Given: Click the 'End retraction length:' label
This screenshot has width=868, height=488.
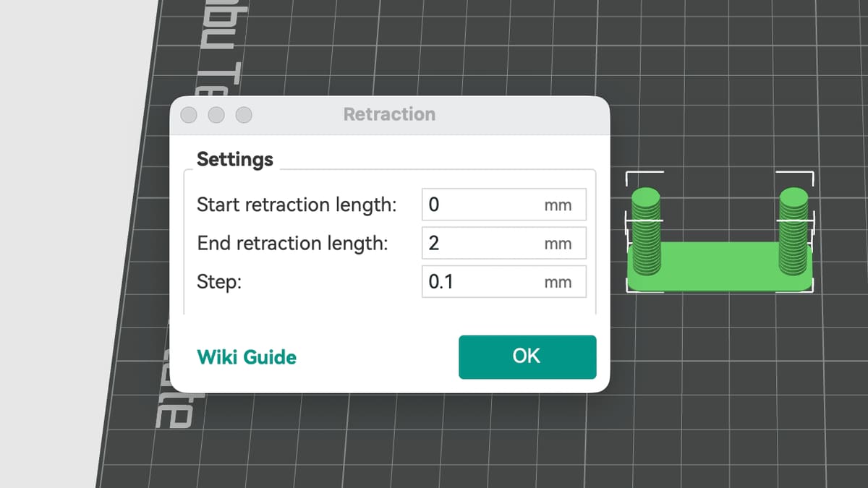Looking at the screenshot, I should point(292,244).
